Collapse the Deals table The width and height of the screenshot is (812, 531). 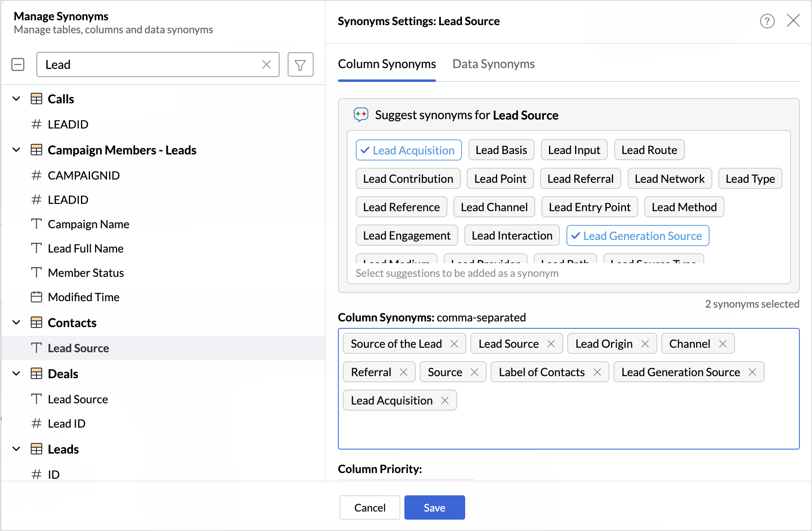click(16, 374)
